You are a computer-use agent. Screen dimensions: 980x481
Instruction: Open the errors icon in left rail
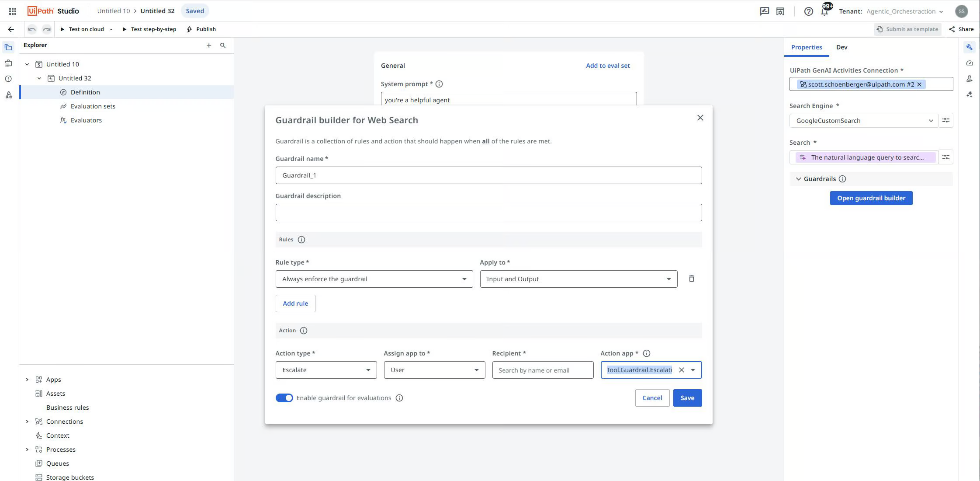point(8,79)
